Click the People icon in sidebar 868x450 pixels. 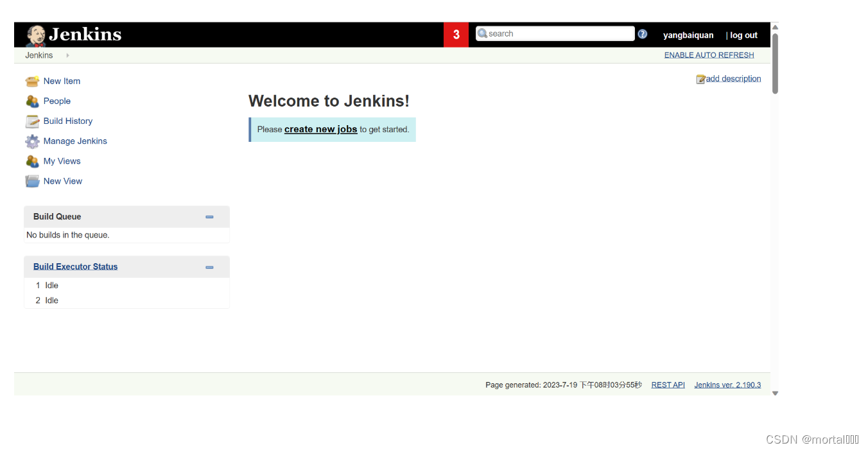[32, 101]
